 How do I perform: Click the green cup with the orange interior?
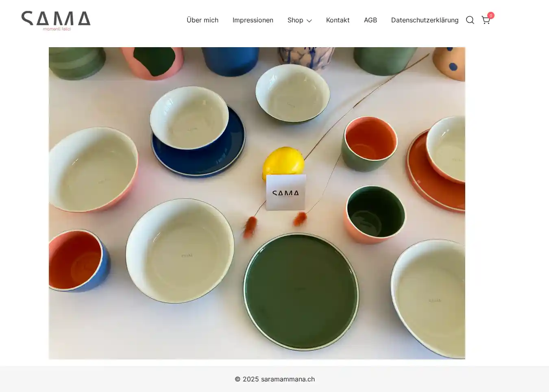pyautogui.click(x=369, y=143)
